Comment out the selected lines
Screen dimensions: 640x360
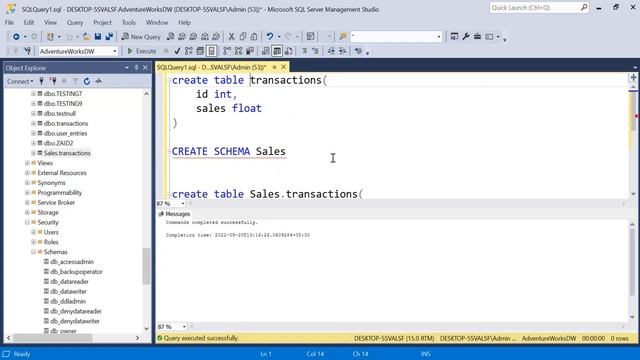[304, 51]
